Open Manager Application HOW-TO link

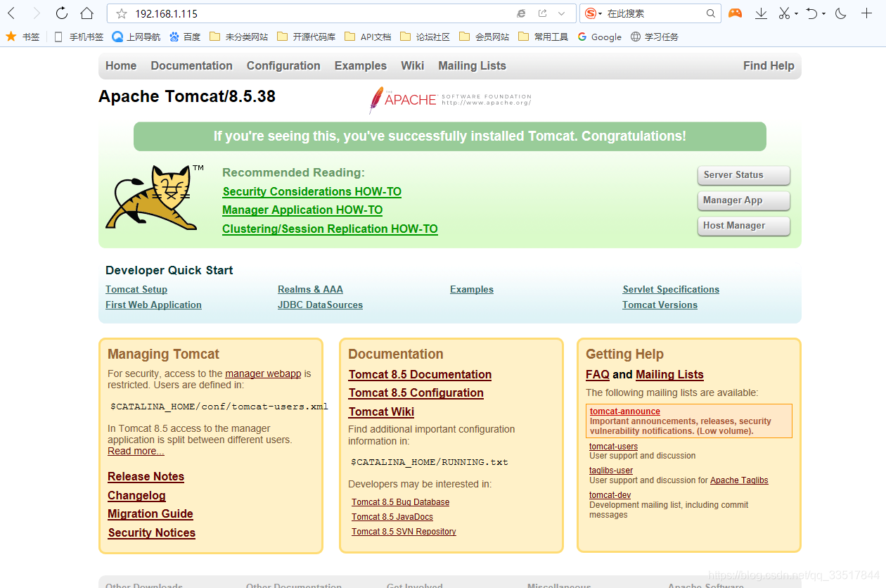click(302, 210)
